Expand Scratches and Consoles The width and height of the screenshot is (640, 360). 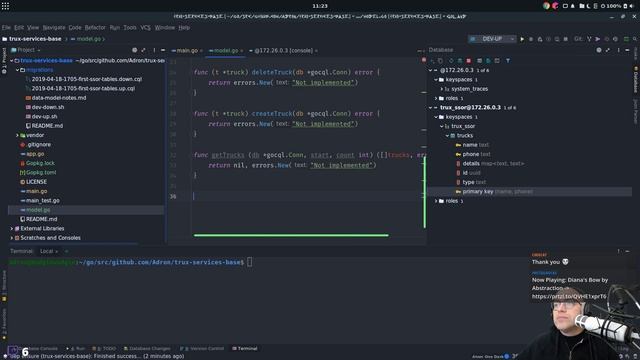pyautogui.click(x=12, y=238)
